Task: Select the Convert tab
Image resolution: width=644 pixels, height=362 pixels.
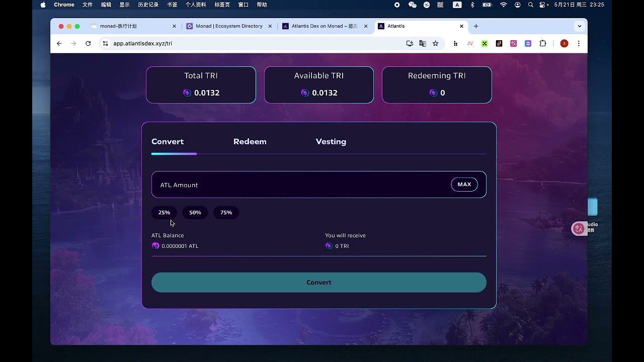Action: point(168,142)
